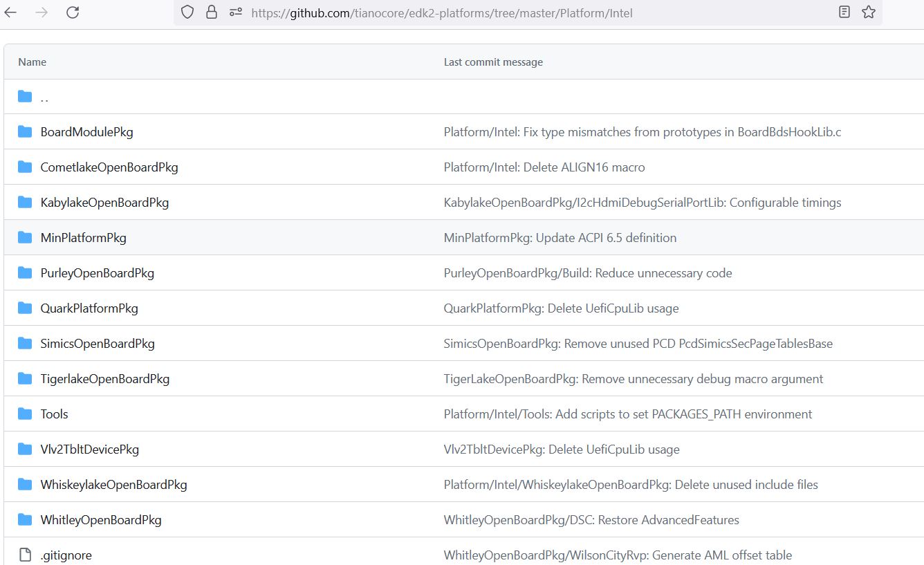Open the MinPlatformPkg directory
The width and height of the screenshot is (924, 565).
[83, 237]
